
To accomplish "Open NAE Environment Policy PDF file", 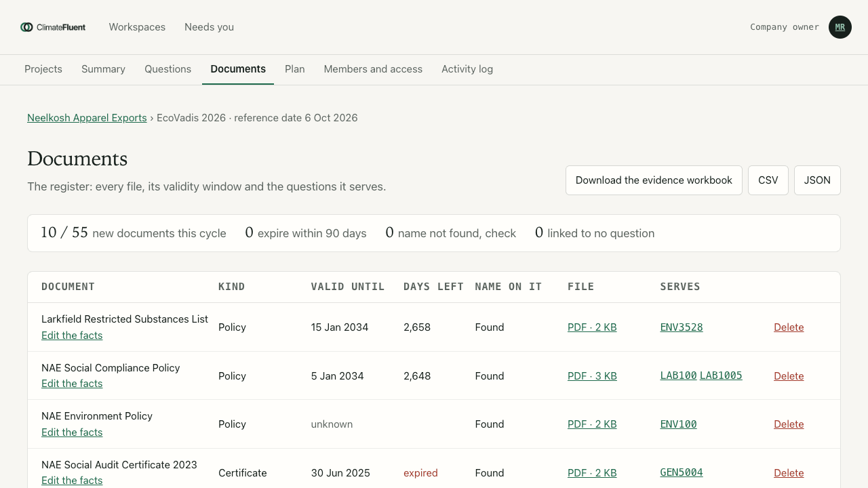I will [x=592, y=424].
